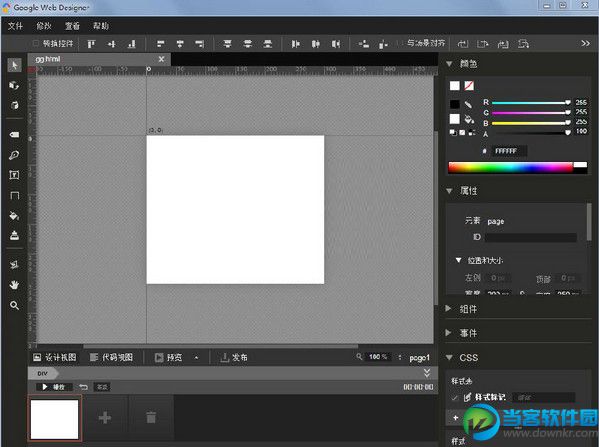Switch to 设计视图 tab

55,358
